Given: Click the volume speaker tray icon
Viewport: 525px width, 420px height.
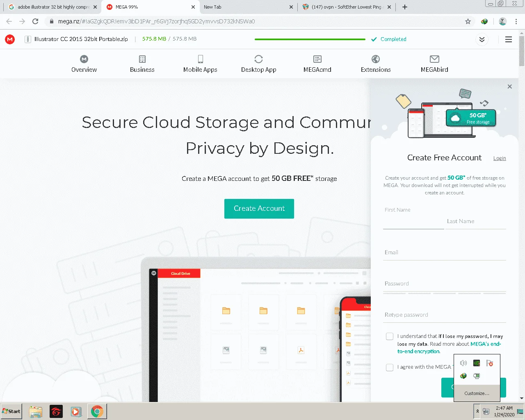Looking at the screenshot, I should click(x=463, y=363).
